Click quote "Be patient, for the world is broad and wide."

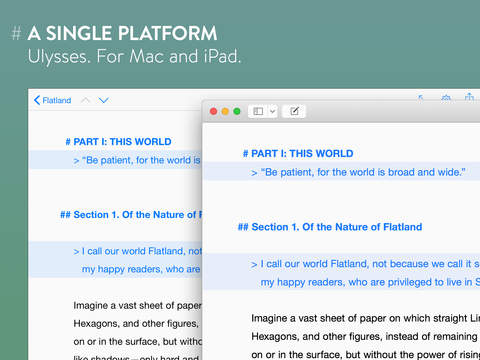(358, 172)
